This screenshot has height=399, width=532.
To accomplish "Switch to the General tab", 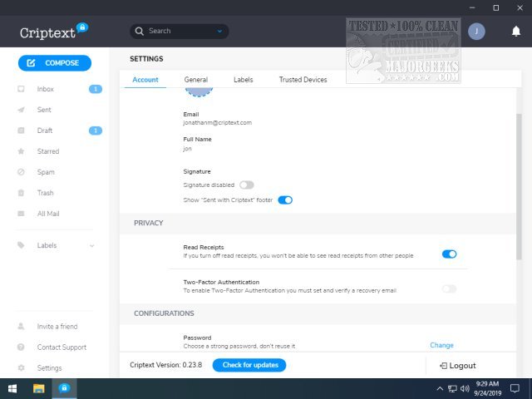I will point(196,80).
